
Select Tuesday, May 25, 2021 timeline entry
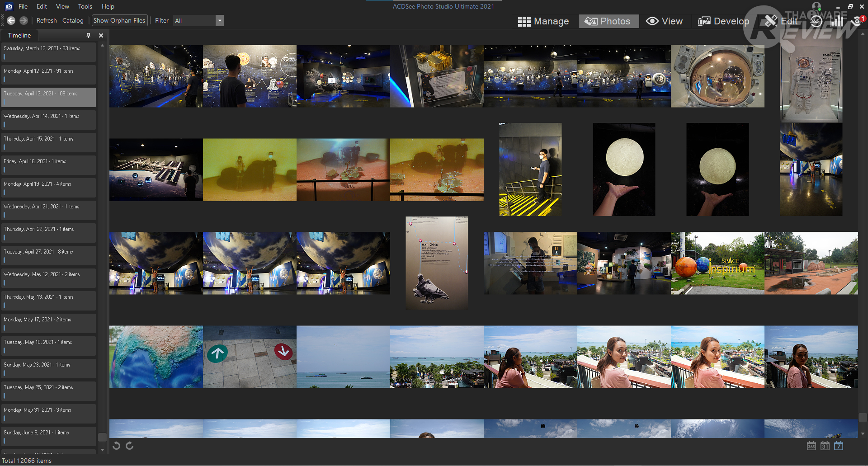coord(49,391)
